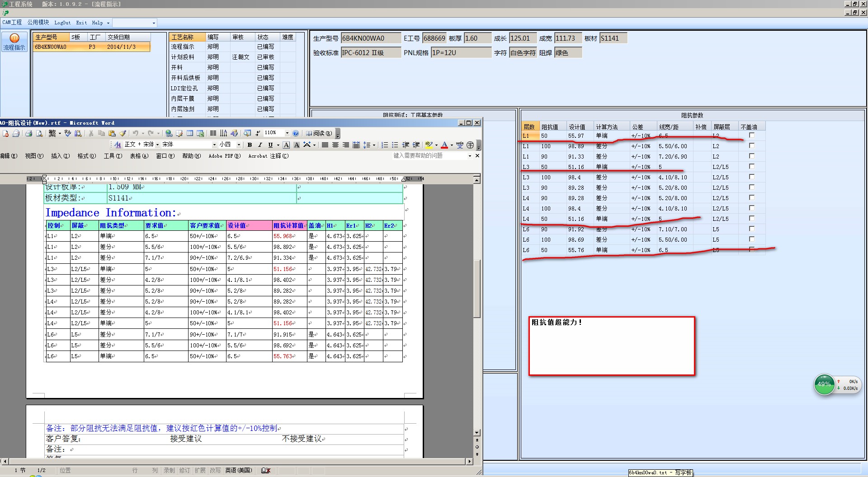Click the bulleted list icon
Viewport: 868px width, 477px height.
[x=395, y=145]
